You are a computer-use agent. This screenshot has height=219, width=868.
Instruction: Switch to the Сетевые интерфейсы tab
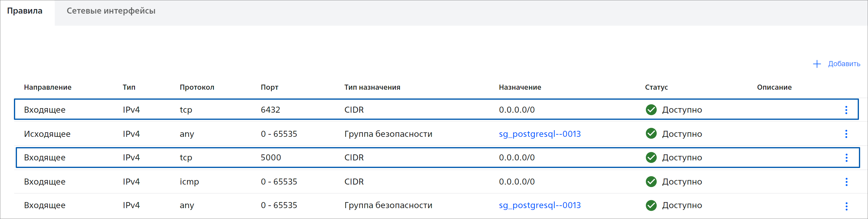coord(111,11)
